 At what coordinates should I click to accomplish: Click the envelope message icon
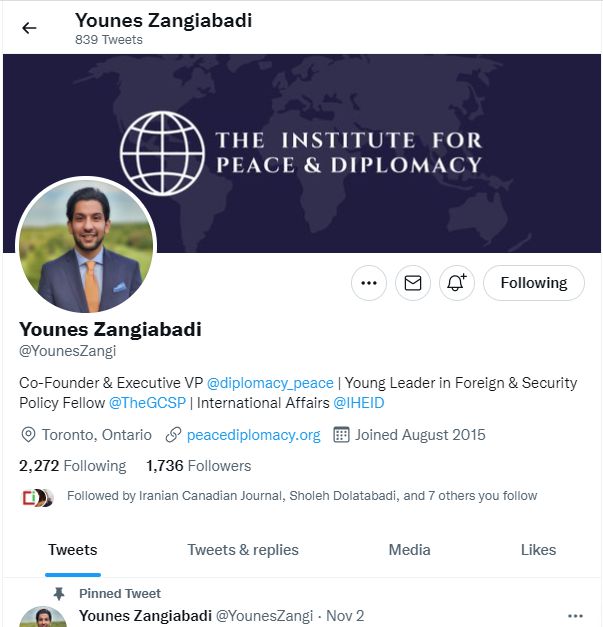pyautogui.click(x=413, y=283)
